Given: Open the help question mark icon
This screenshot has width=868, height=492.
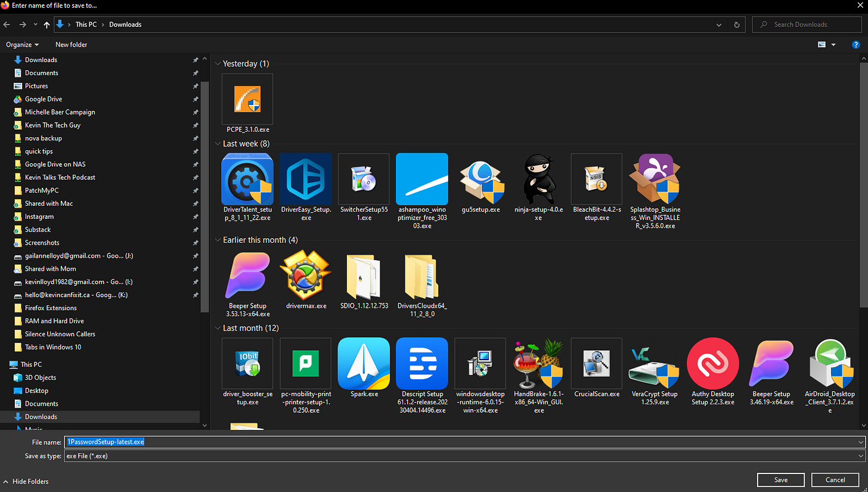Looking at the screenshot, I should (856, 45).
